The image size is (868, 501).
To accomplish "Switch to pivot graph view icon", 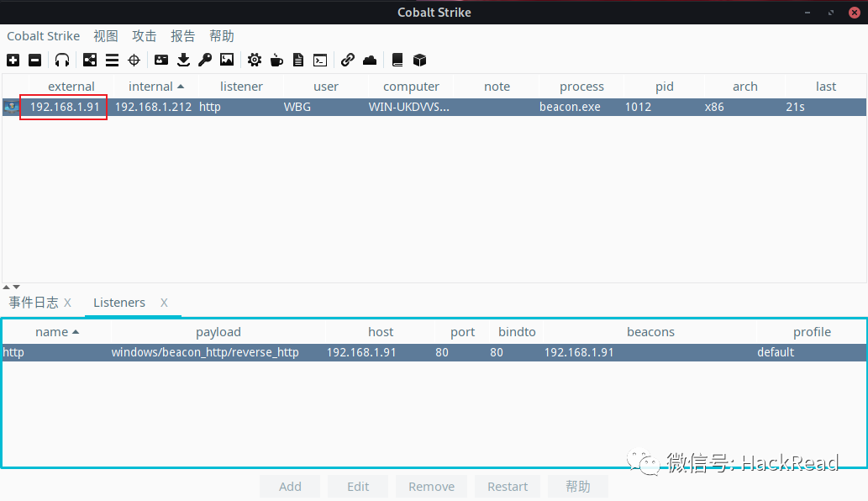I will click(90, 60).
